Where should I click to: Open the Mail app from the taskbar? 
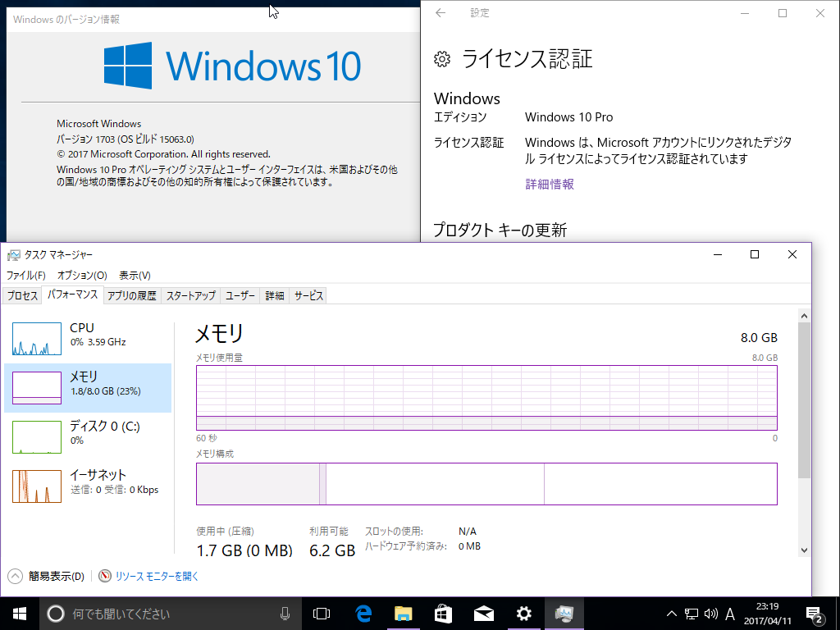[483, 613]
